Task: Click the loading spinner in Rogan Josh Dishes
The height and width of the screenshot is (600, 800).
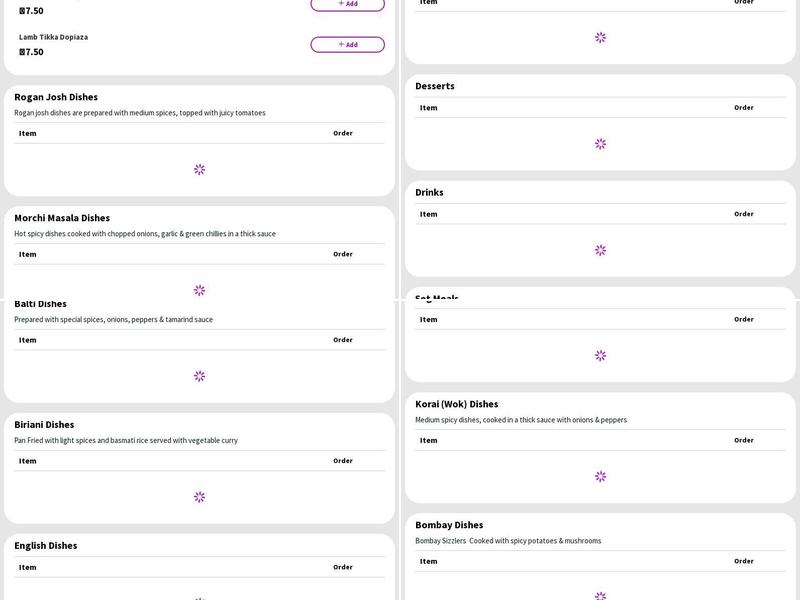Action: click(x=199, y=170)
